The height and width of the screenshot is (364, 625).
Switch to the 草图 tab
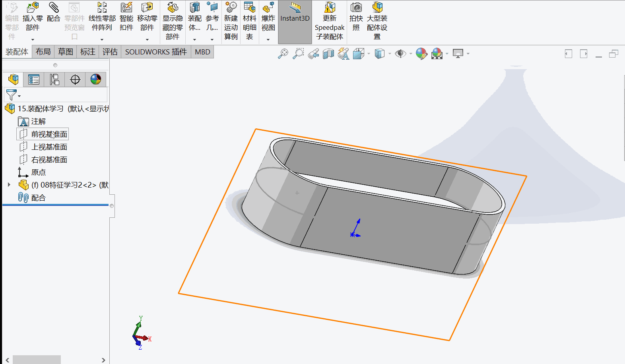pyautogui.click(x=66, y=52)
